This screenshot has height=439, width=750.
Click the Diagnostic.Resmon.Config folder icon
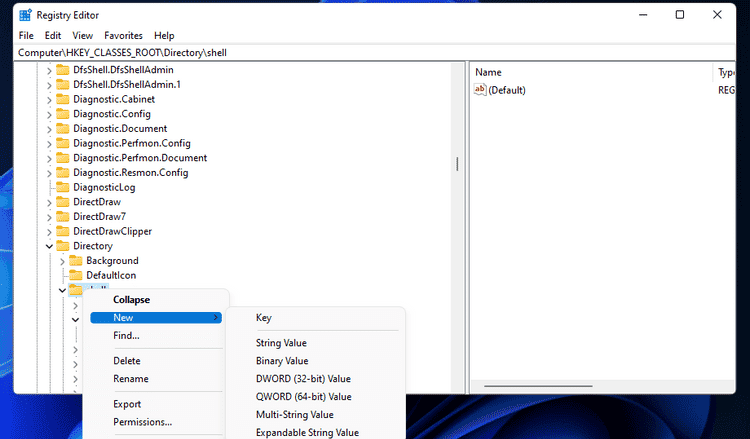click(x=63, y=173)
